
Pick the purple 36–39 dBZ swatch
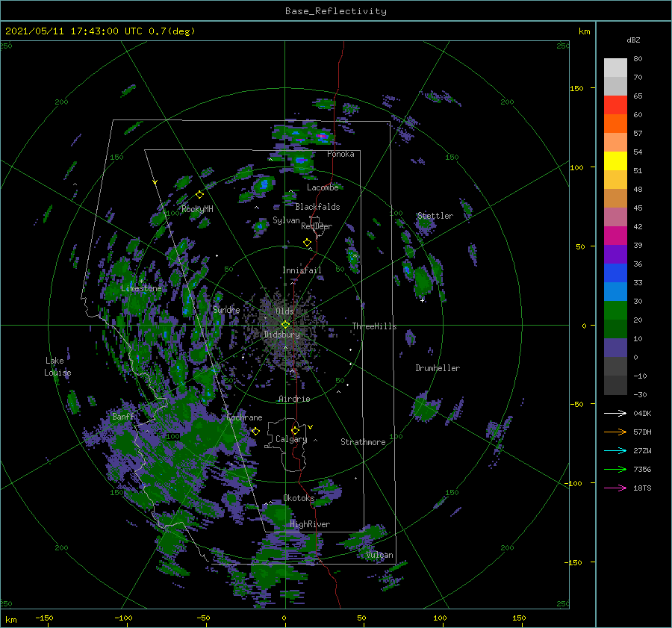[615, 255]
